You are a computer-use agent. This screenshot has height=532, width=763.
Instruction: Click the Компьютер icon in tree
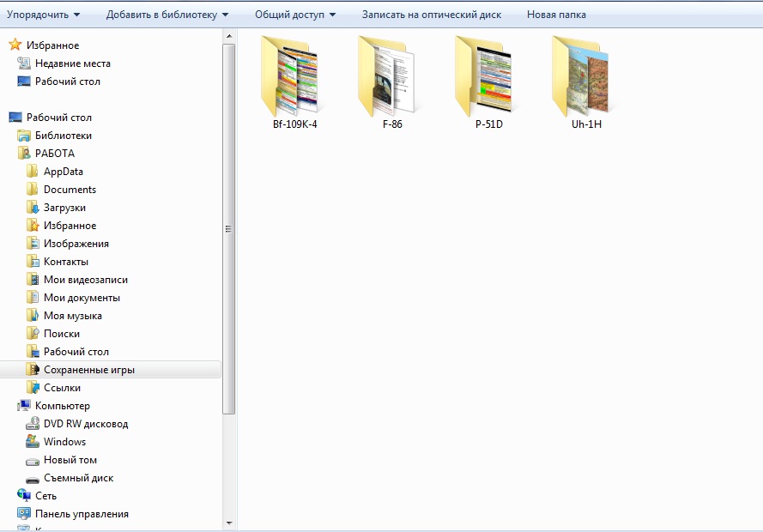[24, 405]
